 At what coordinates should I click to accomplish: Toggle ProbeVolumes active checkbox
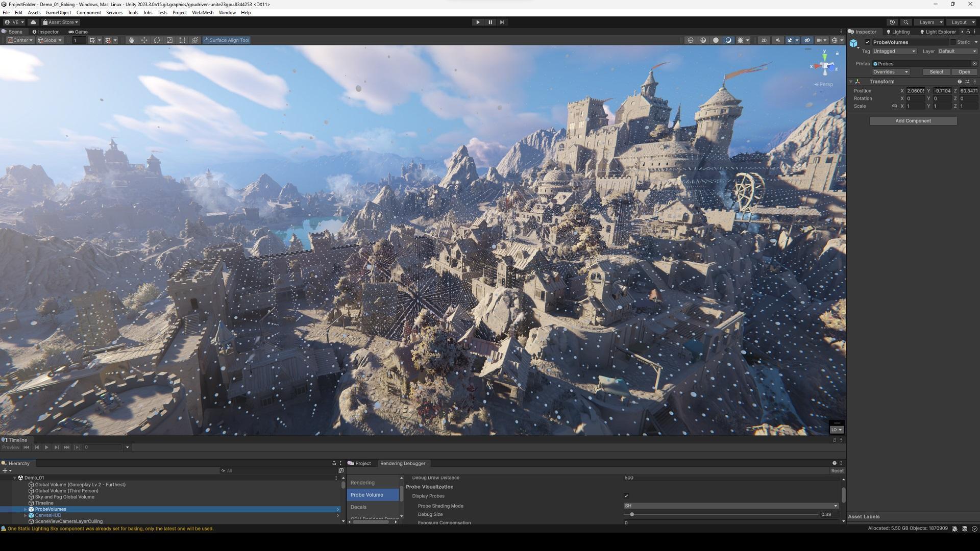point(867,42)
